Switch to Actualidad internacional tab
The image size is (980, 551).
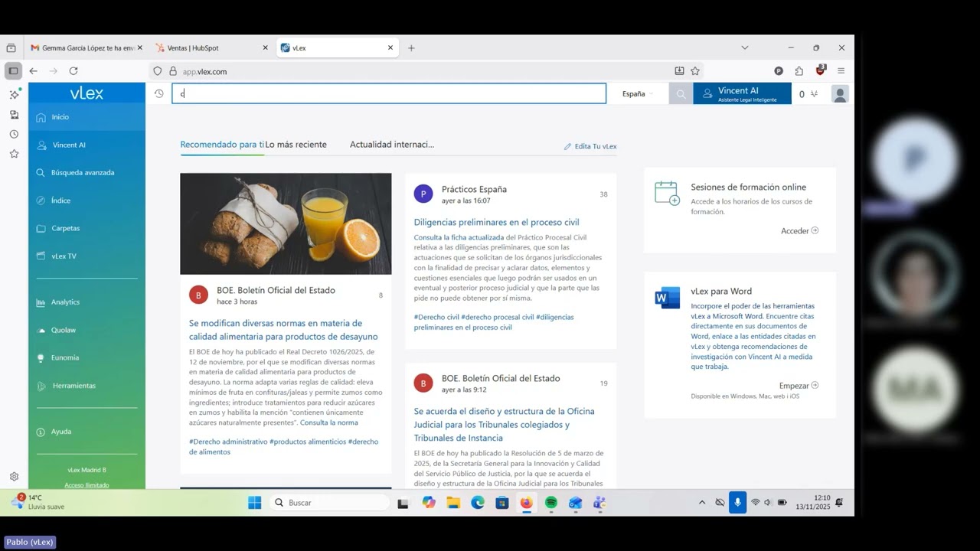[x=392, y=145]
